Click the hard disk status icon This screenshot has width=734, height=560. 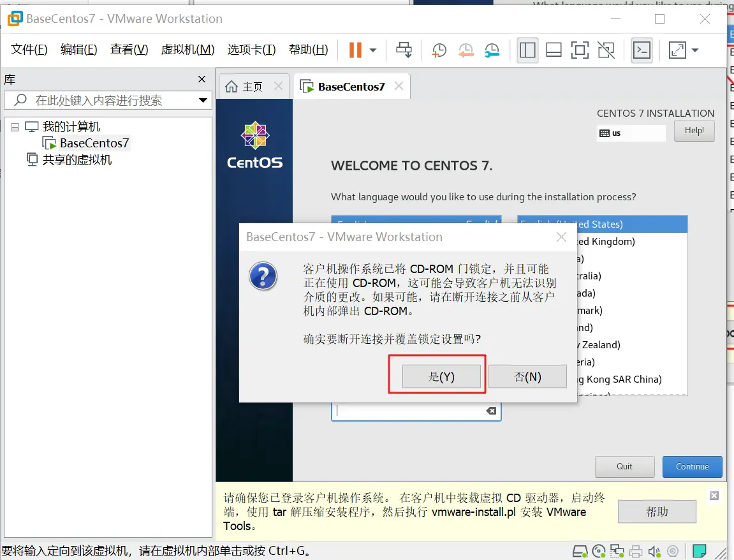(x=580, y=552)
